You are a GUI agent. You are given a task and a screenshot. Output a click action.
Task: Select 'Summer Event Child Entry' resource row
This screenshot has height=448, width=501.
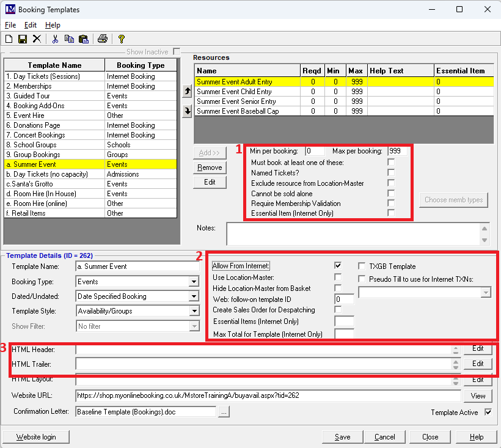344,92
